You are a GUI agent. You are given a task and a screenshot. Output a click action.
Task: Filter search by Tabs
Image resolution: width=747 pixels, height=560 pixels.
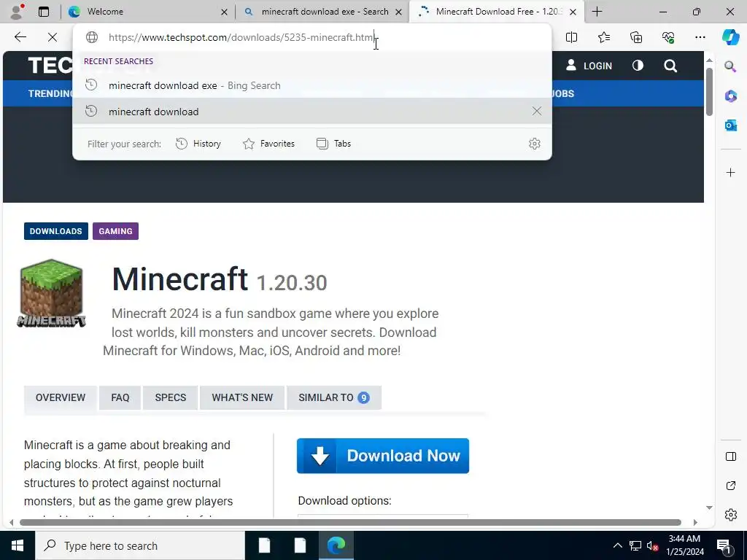click(333, 144)
